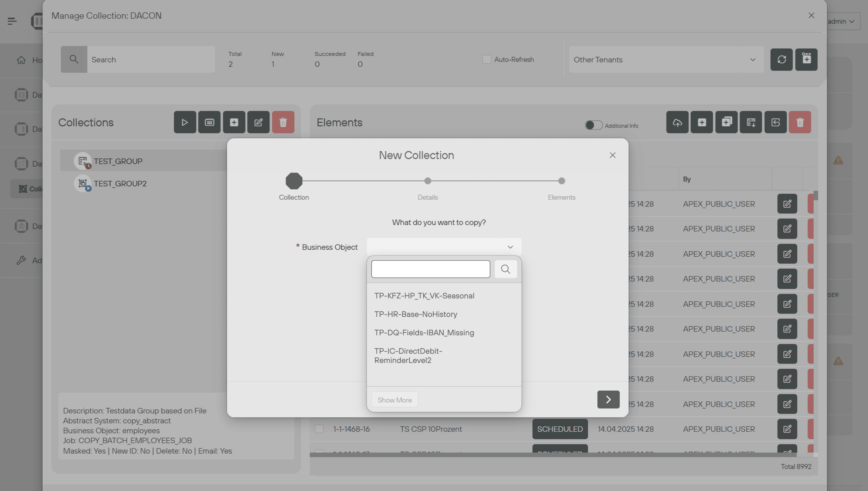The height and width of the screenshot is (491, 868).
Task: Go to next wizard step arrow
Action: point(608,400)
